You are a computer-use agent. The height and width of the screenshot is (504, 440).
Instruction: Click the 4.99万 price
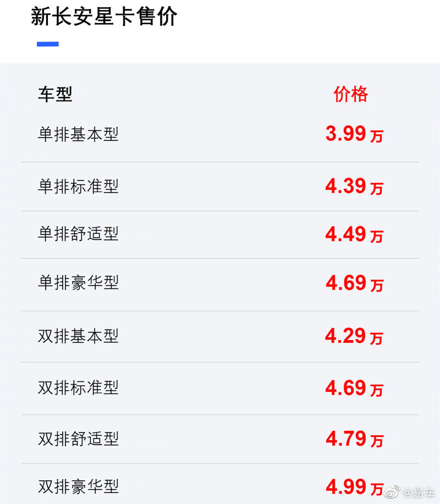pyautogui.click(x=355, y=487)
